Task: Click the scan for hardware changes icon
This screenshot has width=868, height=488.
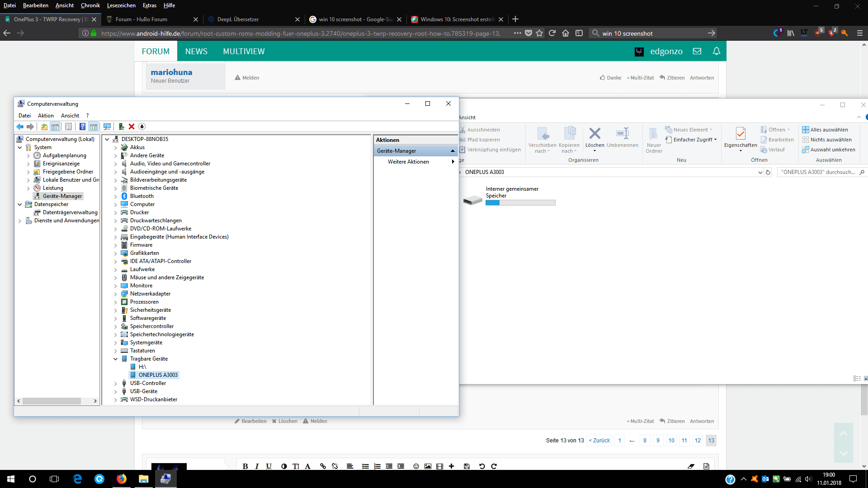Action: coord(107,127)
